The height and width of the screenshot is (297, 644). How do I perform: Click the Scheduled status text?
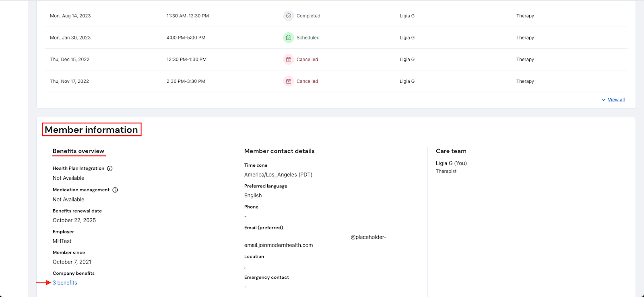[308, 37]
